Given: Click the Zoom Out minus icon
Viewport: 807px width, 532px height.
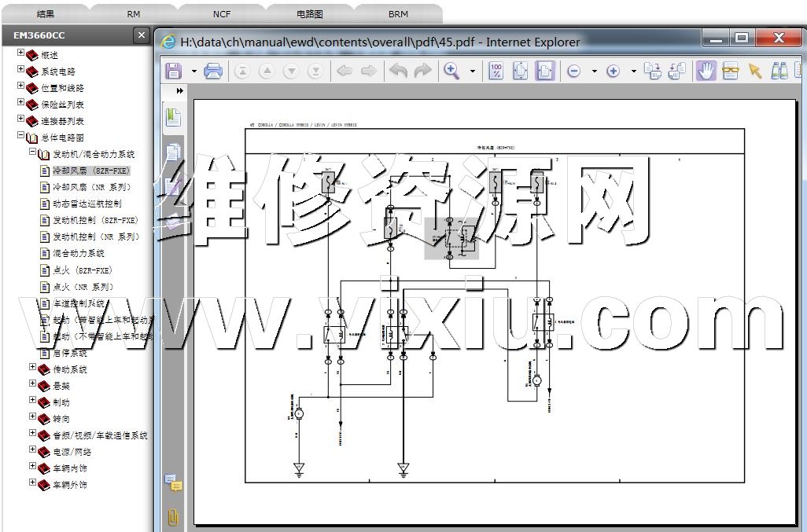Looking at the screenshot, I should pyautogui.click(x=573, y=72).
